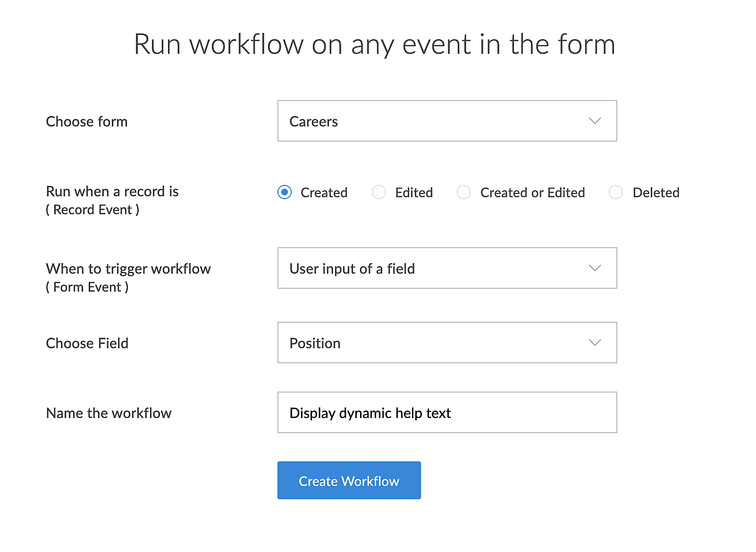This screenshot has height=552, width=756.
Task: Click the Created or Edited label text
Action: tap(532, 192)
